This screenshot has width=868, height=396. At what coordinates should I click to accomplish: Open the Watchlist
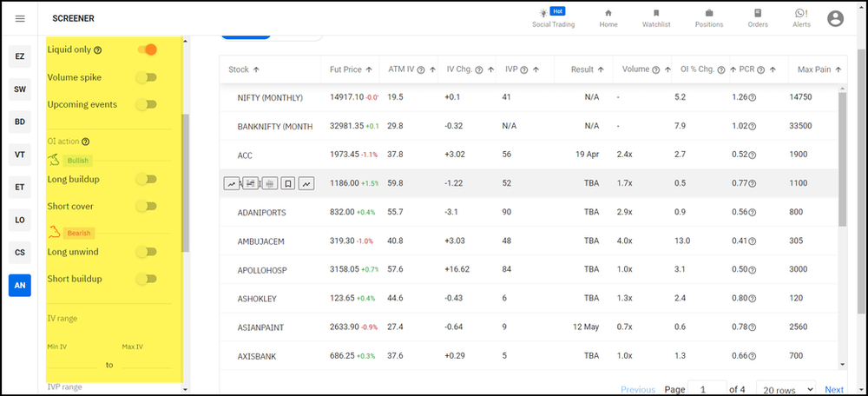click(x=655, y=17)
